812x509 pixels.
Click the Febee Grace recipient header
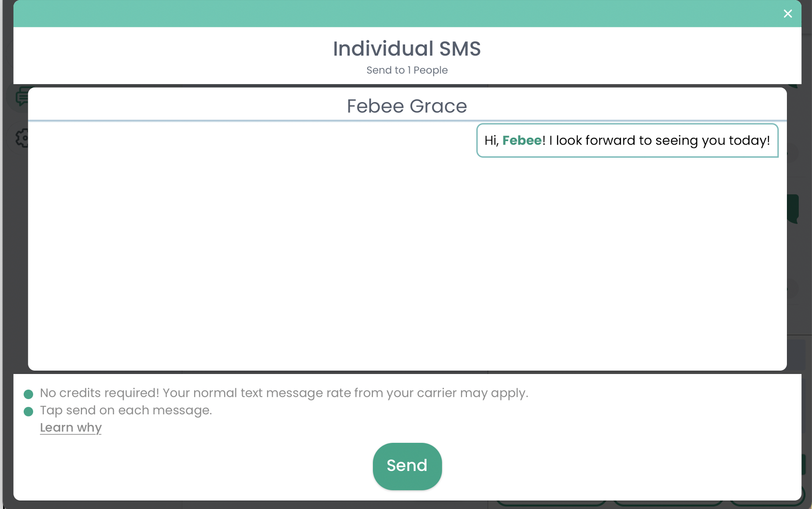tap(407, 106)
